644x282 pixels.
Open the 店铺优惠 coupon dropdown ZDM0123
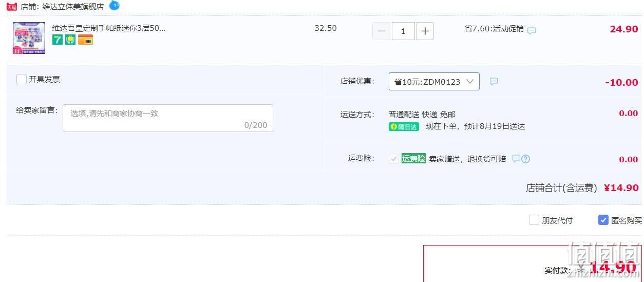(434, 82)
